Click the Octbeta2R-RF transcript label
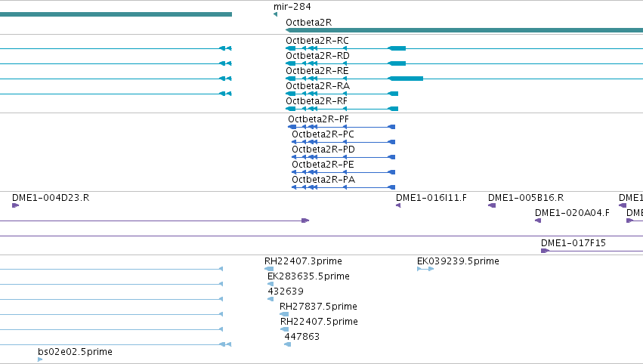 pos(317,101)
